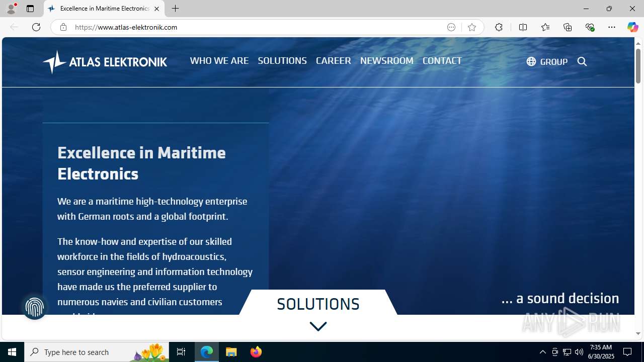This screenshot has height=362, width=644.
Task: Click the taskbar clock showing 7:35 AM
Action: (602, 352)
